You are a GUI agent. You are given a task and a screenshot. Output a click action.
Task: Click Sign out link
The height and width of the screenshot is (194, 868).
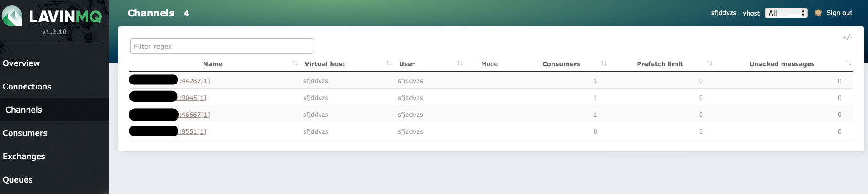(x=839, y=13)
